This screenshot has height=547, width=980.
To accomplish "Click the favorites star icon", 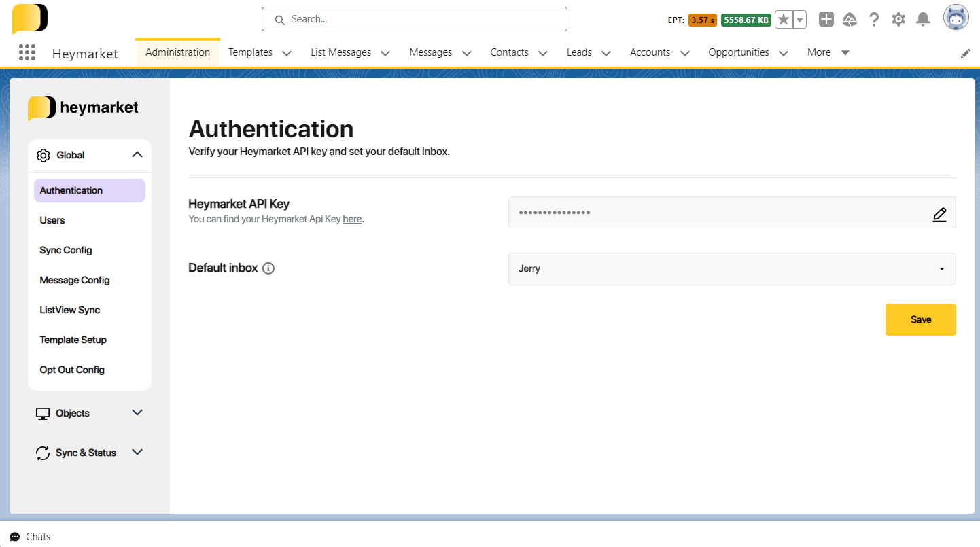I will click(784, 20).
